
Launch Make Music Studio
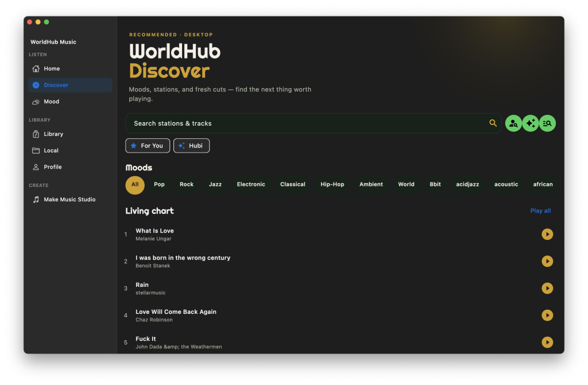coord(69,200)
